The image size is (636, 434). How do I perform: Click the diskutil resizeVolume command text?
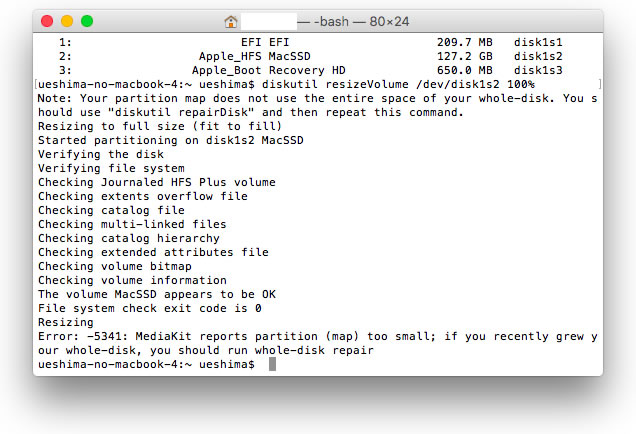(398, 84)
